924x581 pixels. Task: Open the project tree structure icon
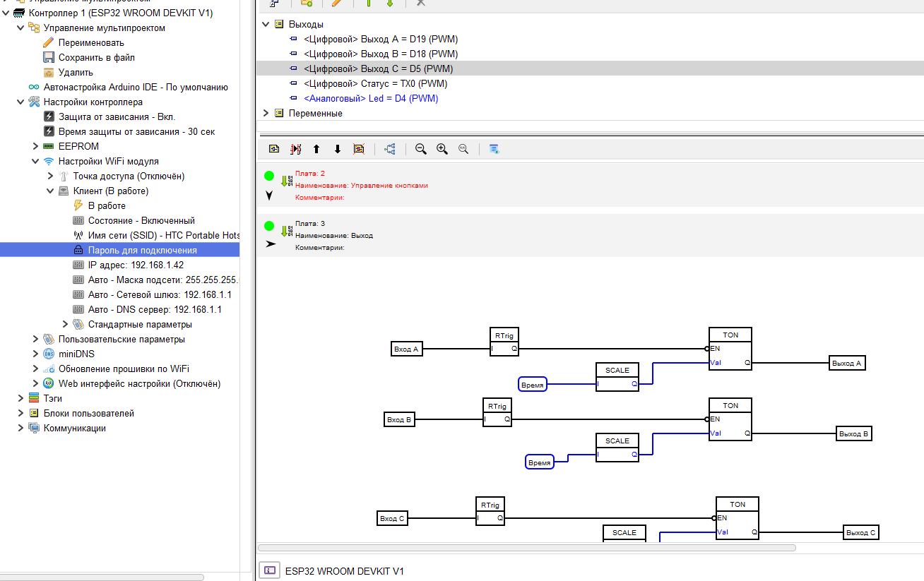pyautogui.click(x=390, y=149)
